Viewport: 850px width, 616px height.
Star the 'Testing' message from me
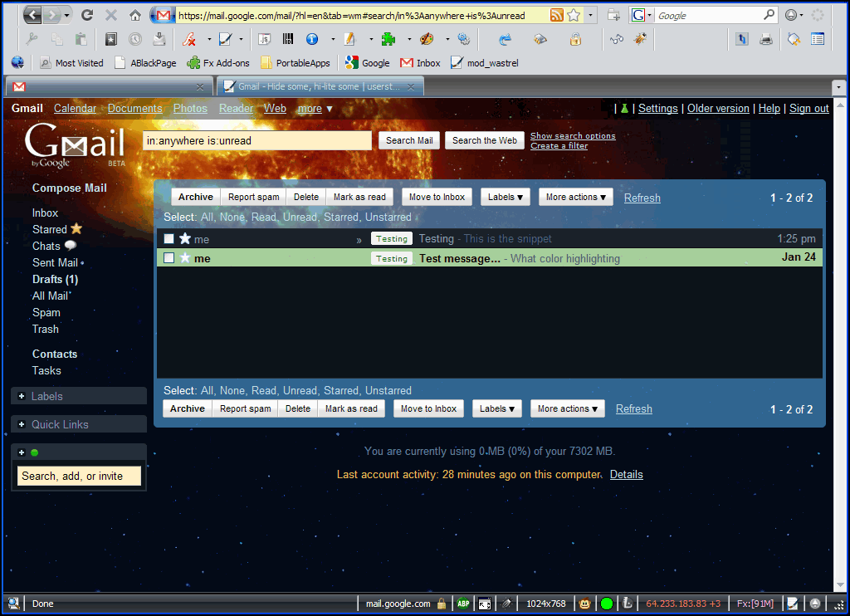(x=185, y=238)
